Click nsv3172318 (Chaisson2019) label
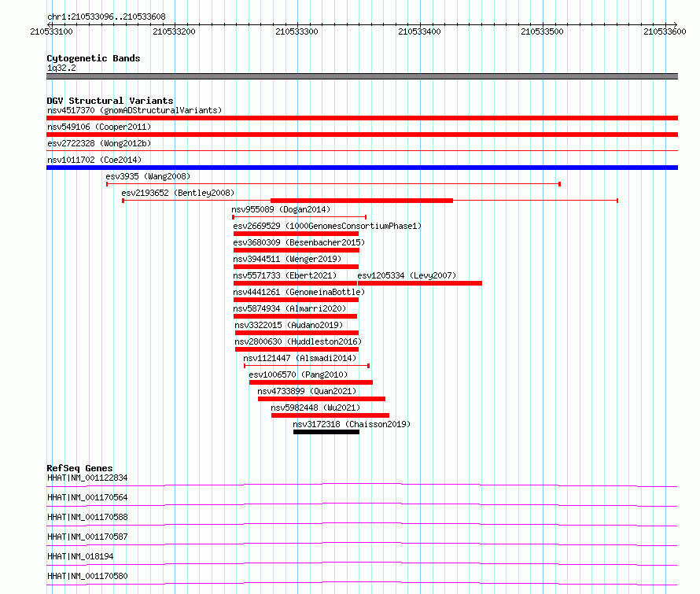This screenshot has width=700, height=594. pyautogui.click(x=352, y=424)
